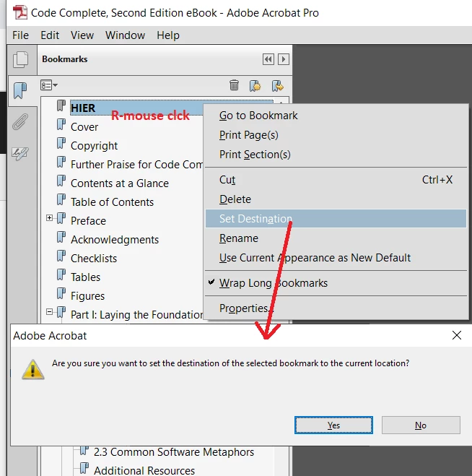Collapse Part I: Laying the Foundation
Image resolution: width=472 pixels, height=476 pixels.
(50, 312)
